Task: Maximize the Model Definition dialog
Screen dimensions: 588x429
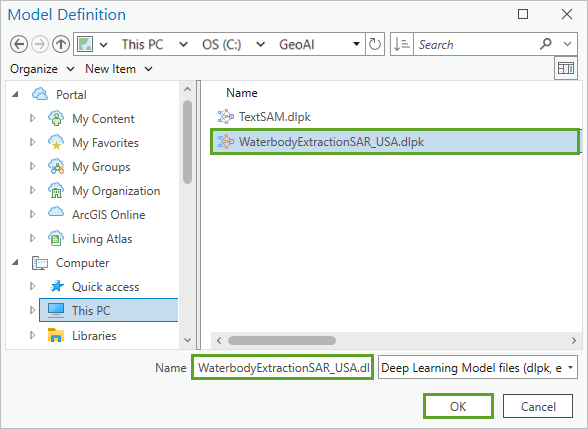Action: (x=523, y=14)
